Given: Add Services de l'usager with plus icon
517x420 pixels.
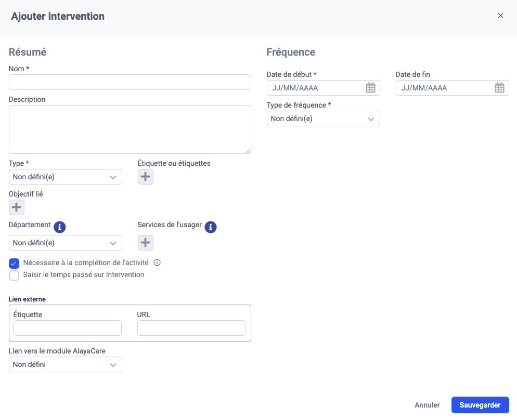Looking at the screenshot, I should [x=146, y=242].
